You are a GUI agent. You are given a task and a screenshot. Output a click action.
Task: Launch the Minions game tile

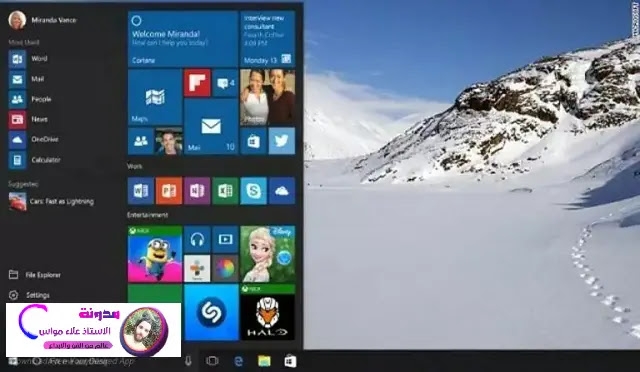[155, 254]
